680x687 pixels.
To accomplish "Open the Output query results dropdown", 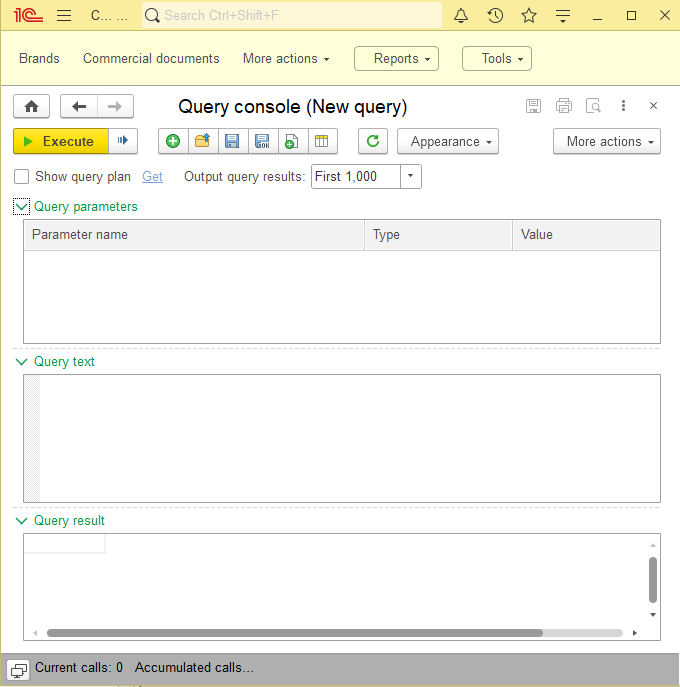I will [x=411, y=177].
